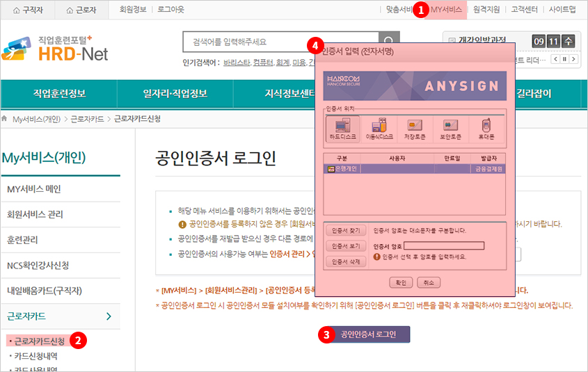588x372 pixels.
Task: Click the home icon in breadcrumb
Action: pos(4,119)
